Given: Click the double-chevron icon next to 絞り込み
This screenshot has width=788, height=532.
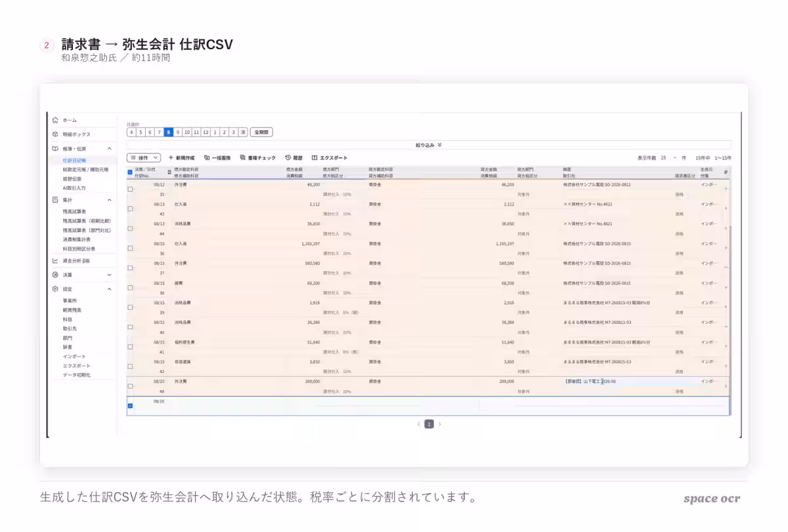Looking at the screenshot, I should [x=439, y=144].
